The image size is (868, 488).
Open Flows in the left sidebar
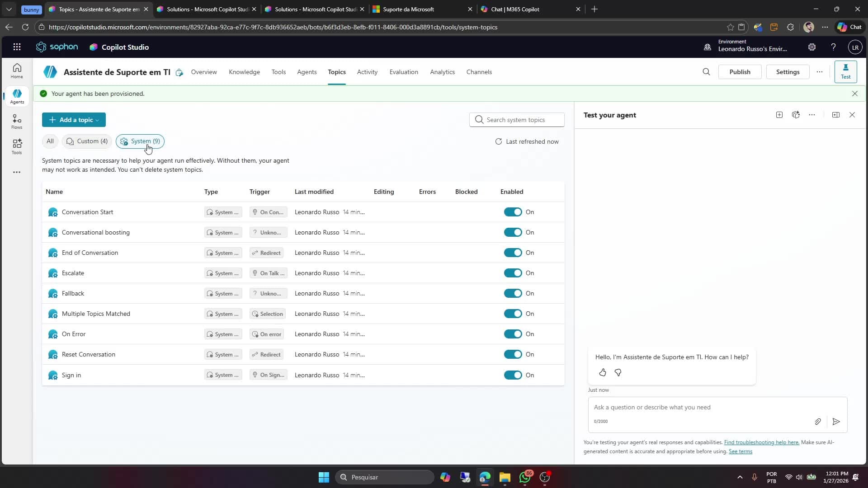17,121
